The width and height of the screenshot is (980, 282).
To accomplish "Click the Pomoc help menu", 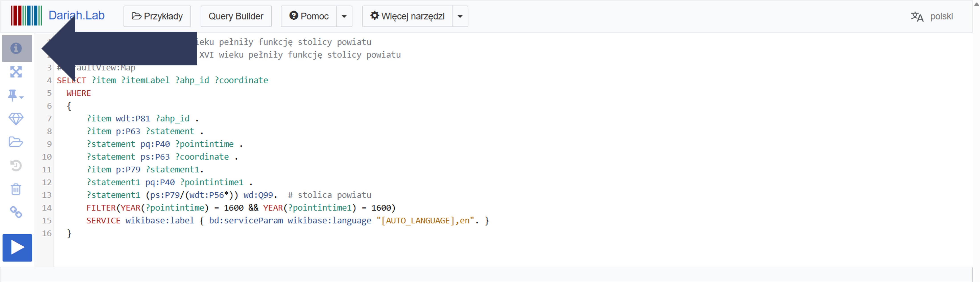I will pyautogui.click(x=309, y=16).
